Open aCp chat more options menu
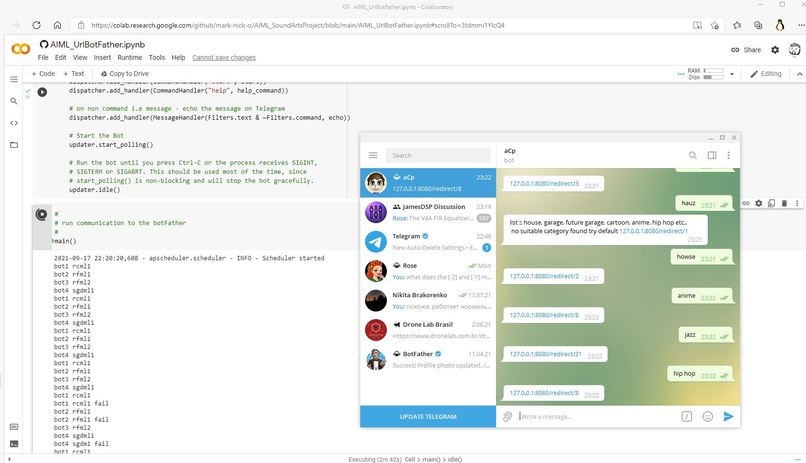 coord(728,155)
